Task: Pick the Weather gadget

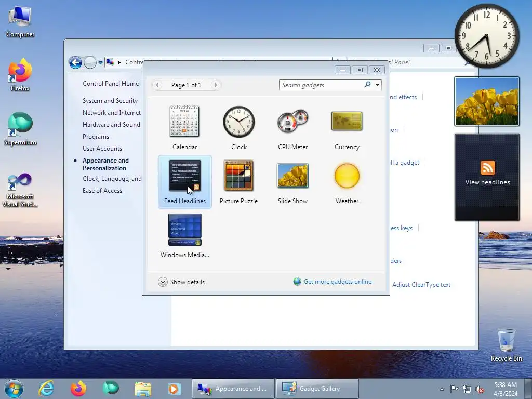Action: tap(347, 182)
